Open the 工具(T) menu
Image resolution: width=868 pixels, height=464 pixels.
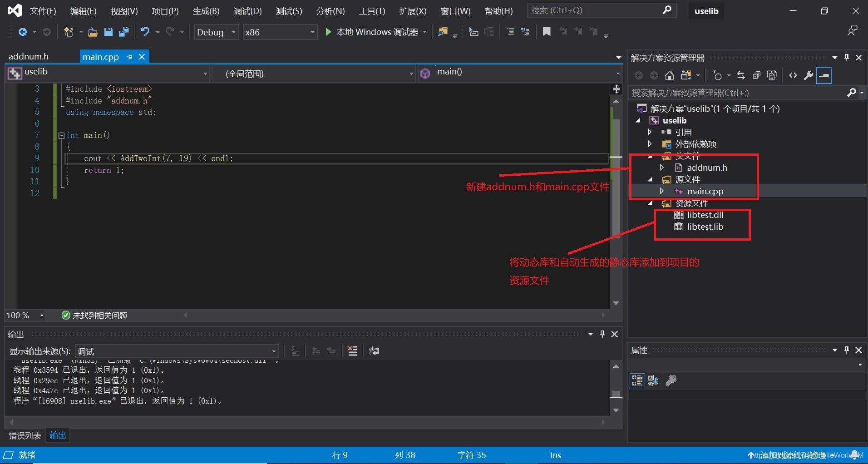coord(372,11)
